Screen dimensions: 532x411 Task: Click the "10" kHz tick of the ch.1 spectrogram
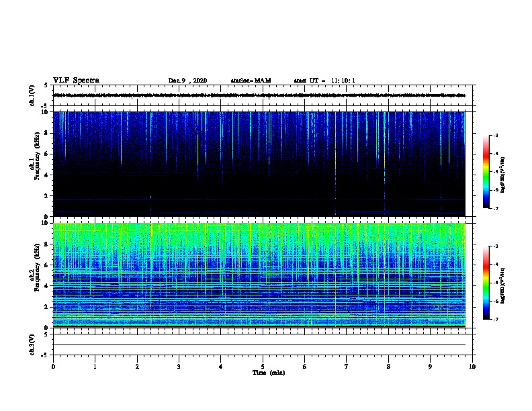click(46, 112)
